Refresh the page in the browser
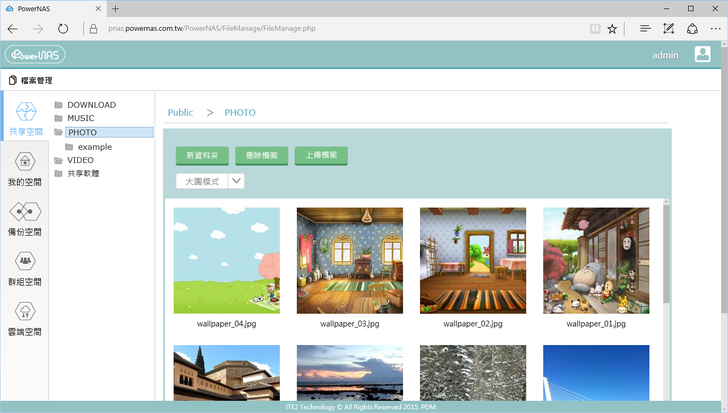Viewport: 728px width, 413px height. click(x=64, y=29)
